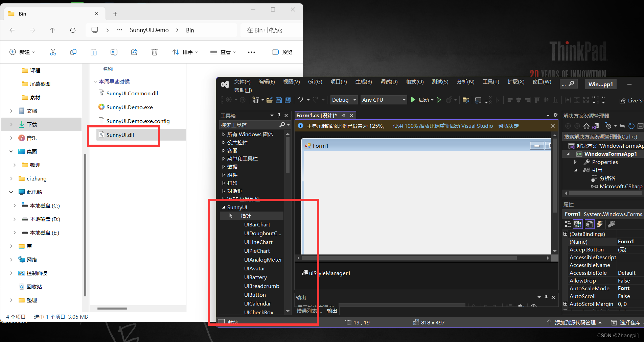Click the Property Pages wrench icon
The width and height of the screenshot is (644, 342).
point(611,224)
